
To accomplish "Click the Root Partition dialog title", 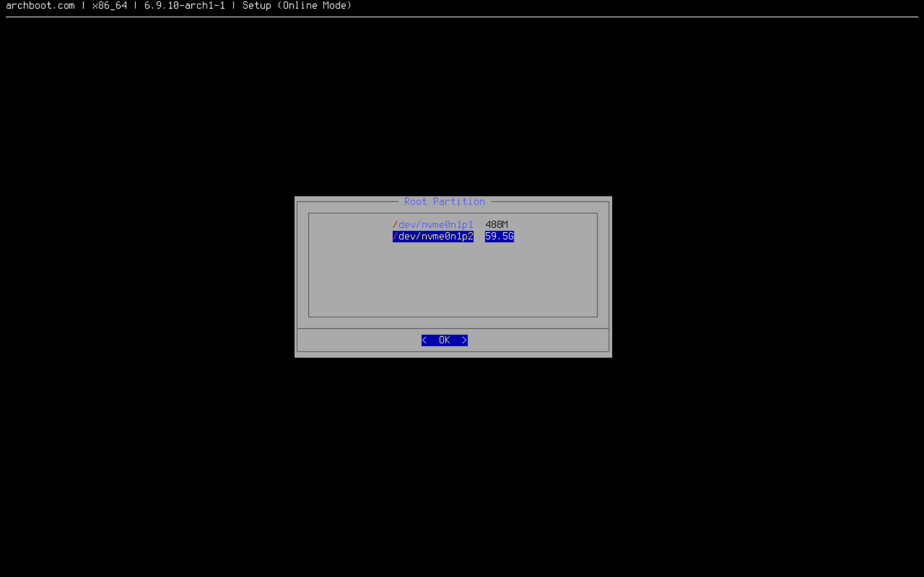I will [x=444, y=201].
